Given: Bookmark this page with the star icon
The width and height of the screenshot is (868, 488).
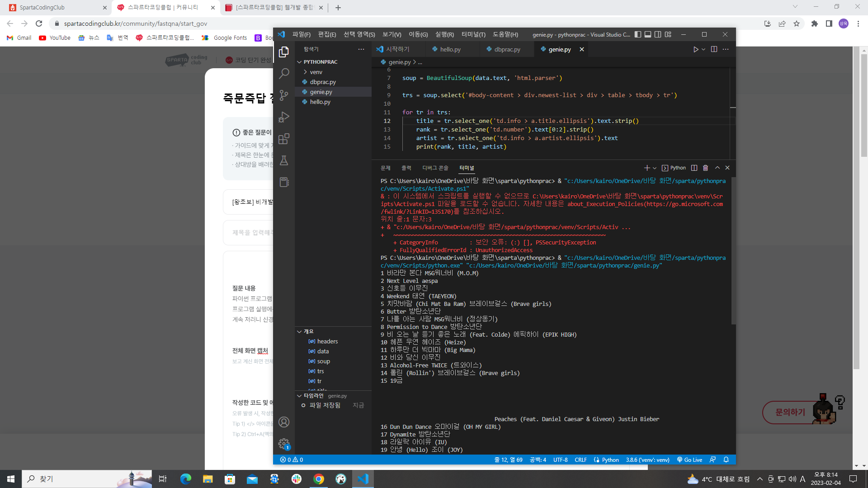Looking at the screenshot, I should tap(797, 23).
